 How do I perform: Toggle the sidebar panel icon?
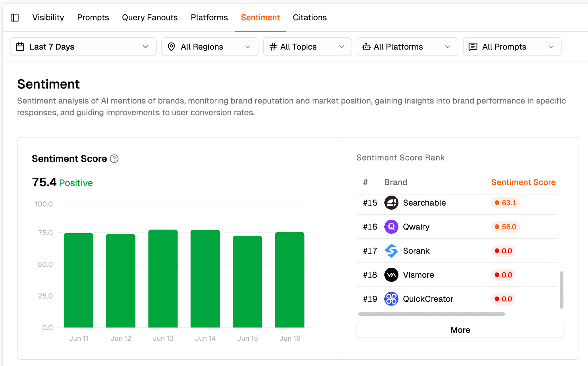point(15,18)
